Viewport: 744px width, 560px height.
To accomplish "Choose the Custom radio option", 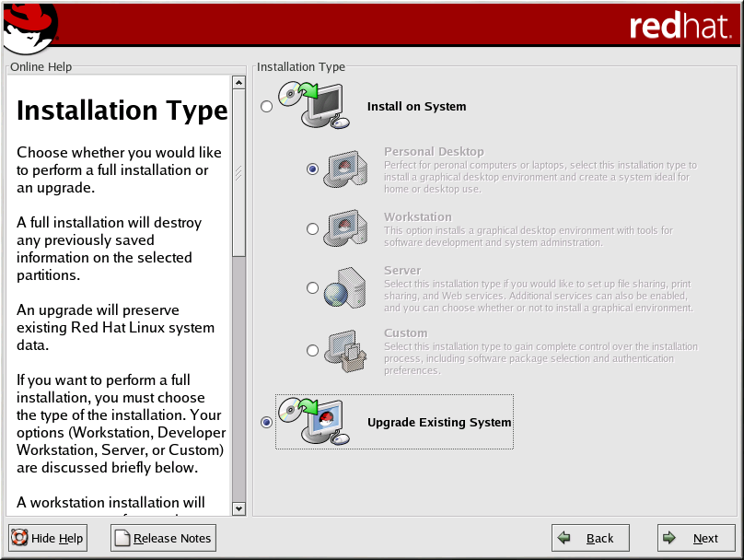I will (313, 350).
